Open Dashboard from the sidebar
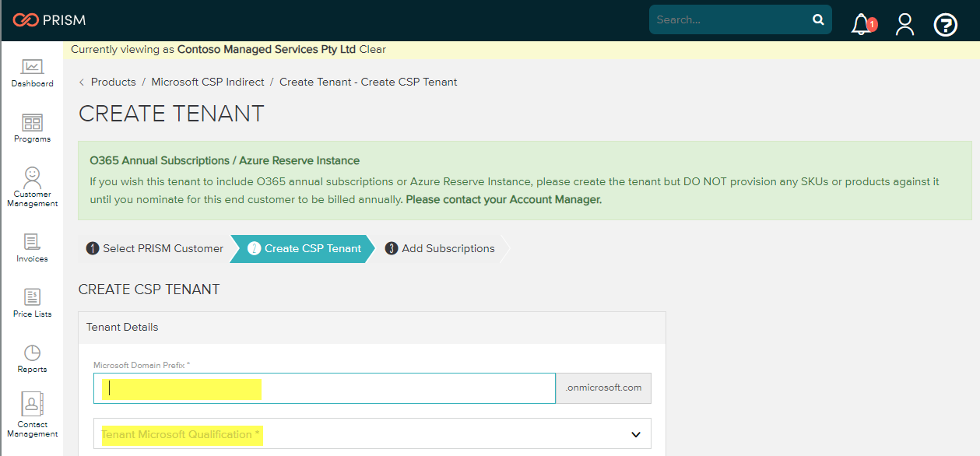980x456 pixels. coord(32,73)
